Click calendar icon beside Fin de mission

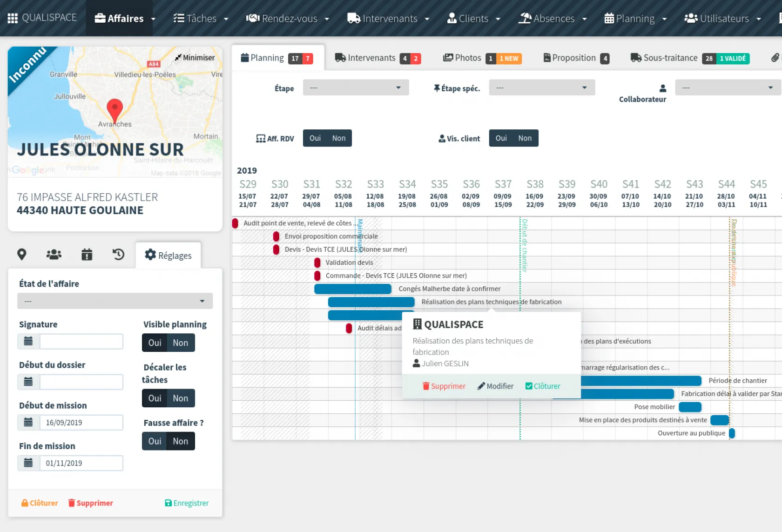click(28, 463)
